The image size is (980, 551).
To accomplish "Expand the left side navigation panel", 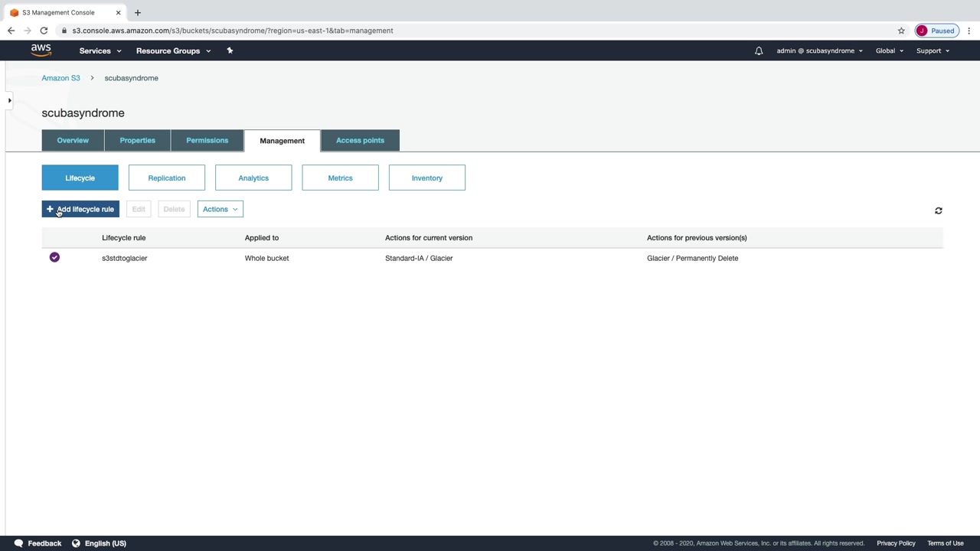I will coord(9,100).
